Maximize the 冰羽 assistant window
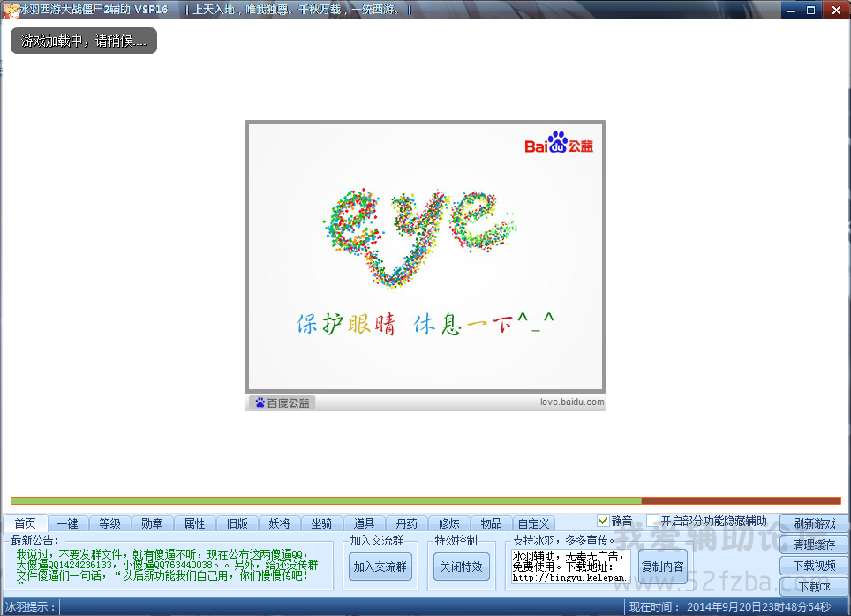 (811, 10)
